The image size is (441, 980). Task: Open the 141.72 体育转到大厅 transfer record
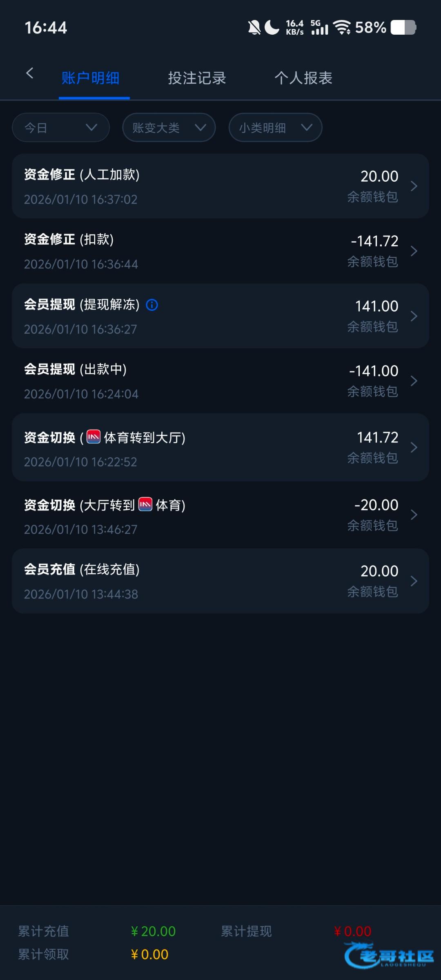[x=220, y=448]
